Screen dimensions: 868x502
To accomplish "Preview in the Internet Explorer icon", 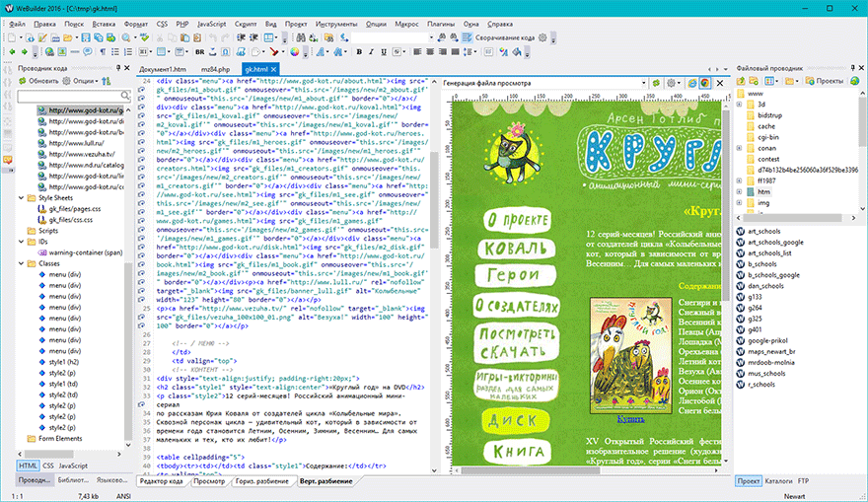I will [692, 83].
